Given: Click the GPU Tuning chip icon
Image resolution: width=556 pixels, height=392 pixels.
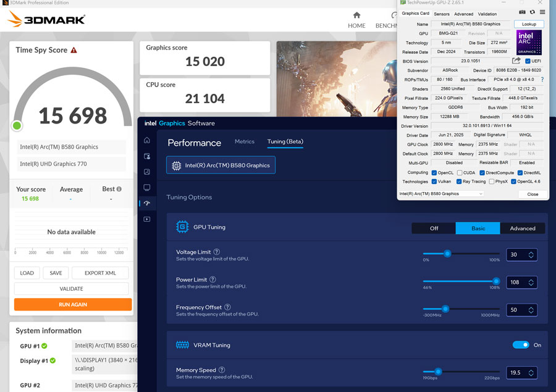Looking at the screenshot, I should (182, 227).
